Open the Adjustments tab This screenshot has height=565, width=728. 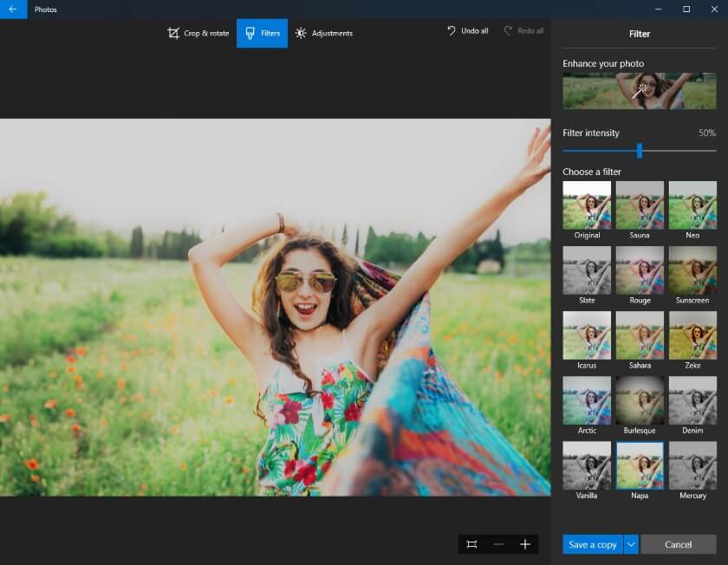[325, 33]
